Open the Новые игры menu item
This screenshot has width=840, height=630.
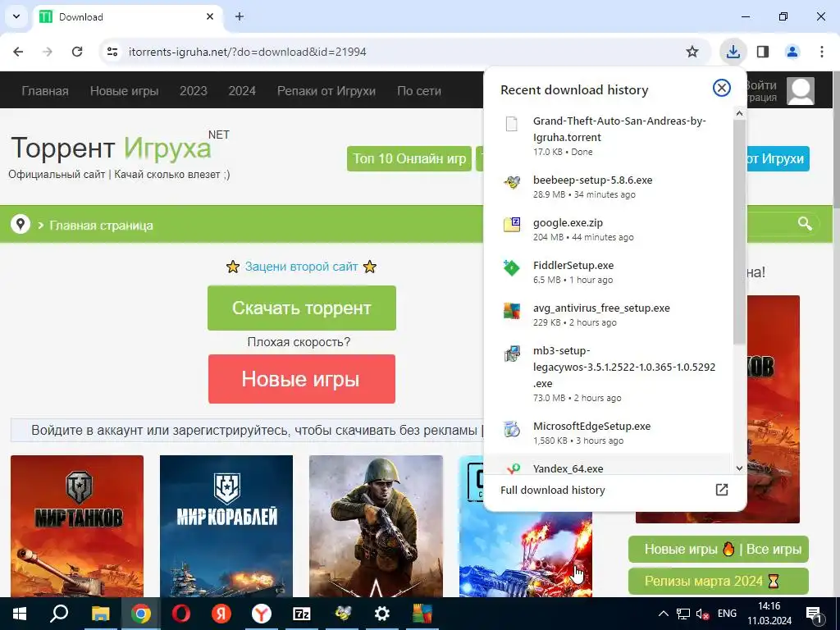(x=125, y=91)
